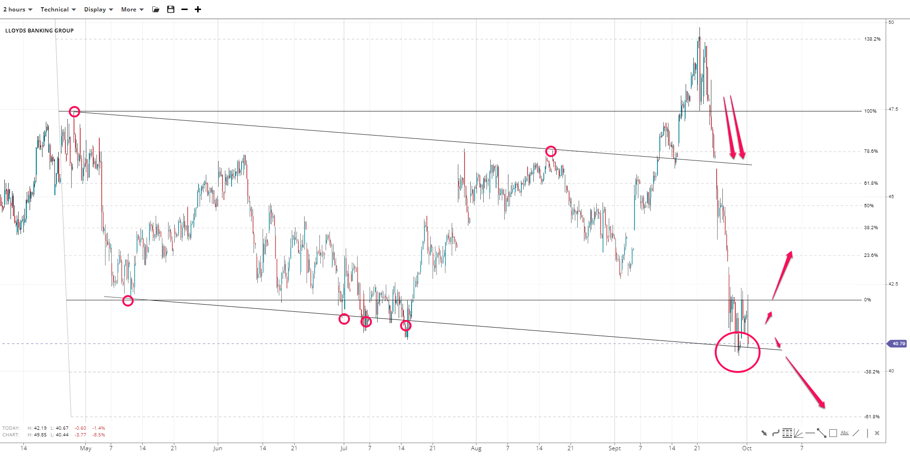Screen dimensions: 910x456
Task: Select the rectangle drawing tool
Action: pyautogui.click(x=833, y=433)
